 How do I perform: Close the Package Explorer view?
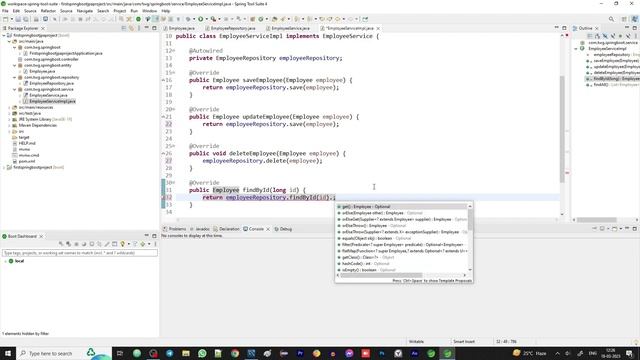[x=42, y=28]
